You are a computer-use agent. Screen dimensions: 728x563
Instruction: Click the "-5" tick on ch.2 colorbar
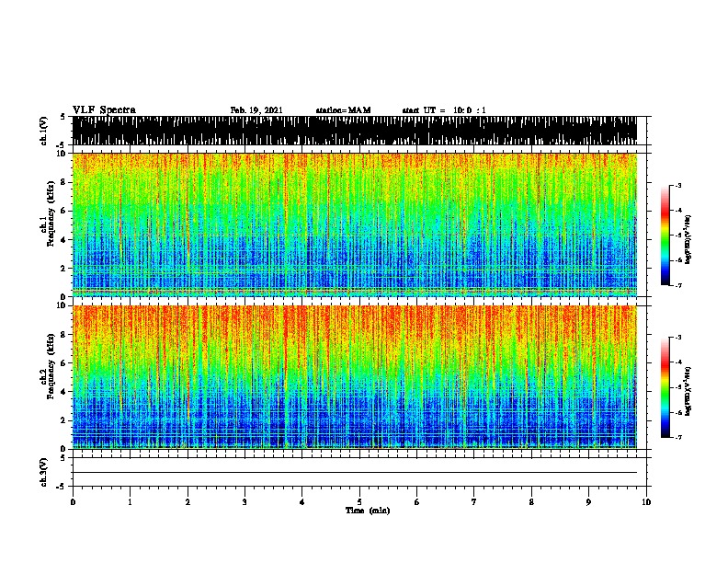677,387
